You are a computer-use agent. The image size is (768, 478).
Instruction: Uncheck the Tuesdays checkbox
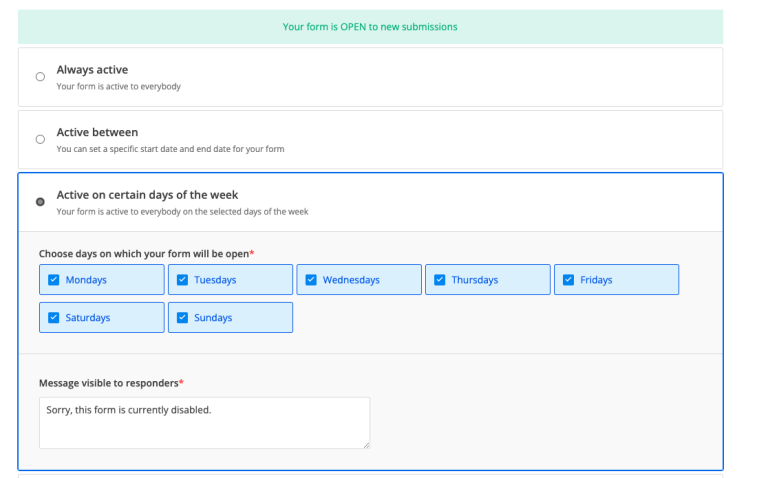point(182,280)
